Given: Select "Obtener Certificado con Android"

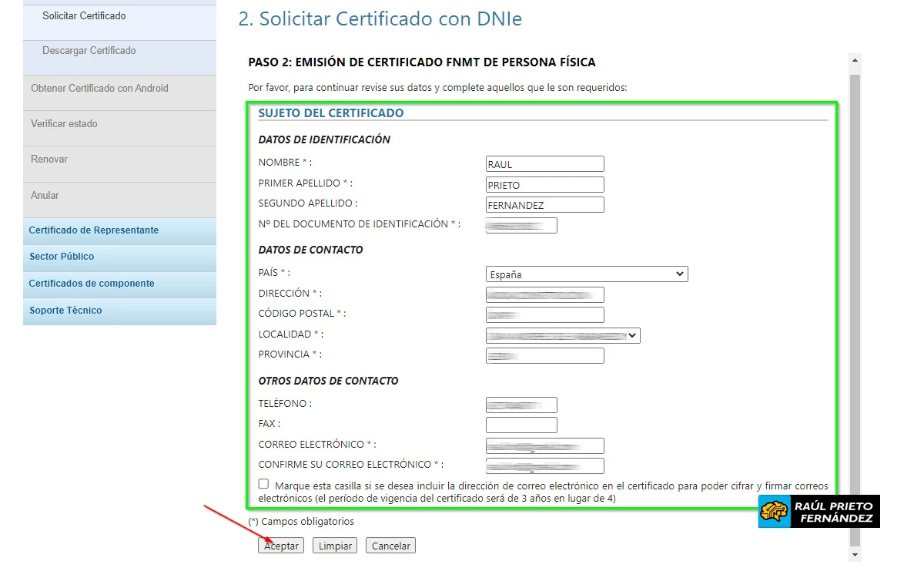Looking at the screenshot, I should pos(99,88).
